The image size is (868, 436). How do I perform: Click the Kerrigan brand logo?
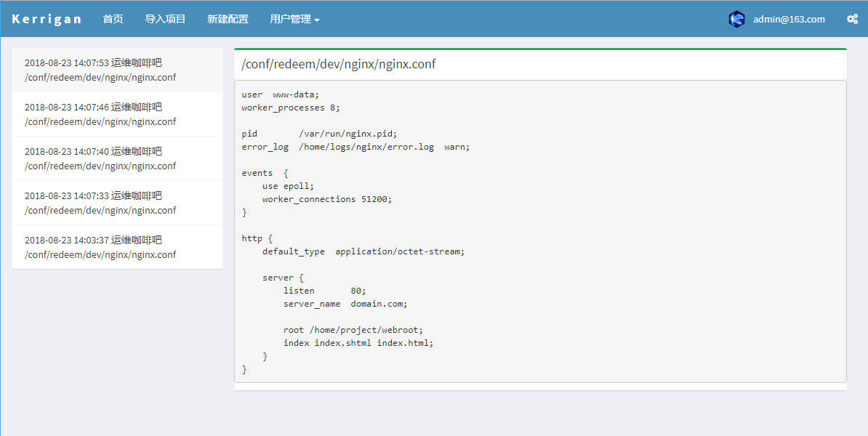(47, 19)
